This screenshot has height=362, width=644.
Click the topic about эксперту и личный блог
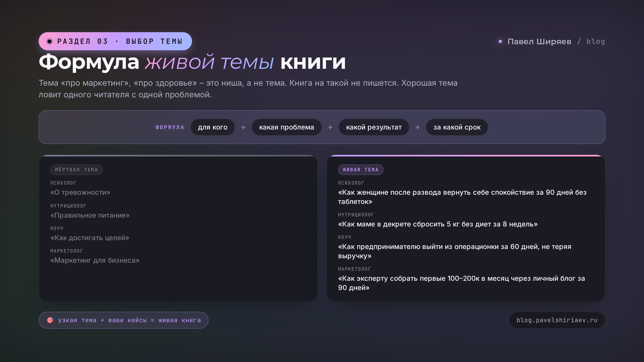pyautogui.click(x=461, y=283)
